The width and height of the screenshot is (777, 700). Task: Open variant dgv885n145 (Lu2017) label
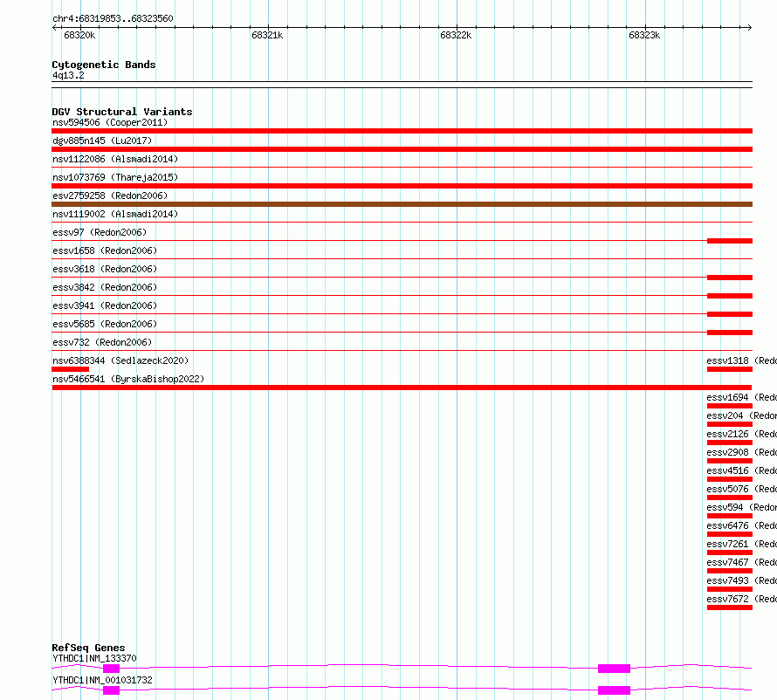pyautogui.click(x=102, y=141)
